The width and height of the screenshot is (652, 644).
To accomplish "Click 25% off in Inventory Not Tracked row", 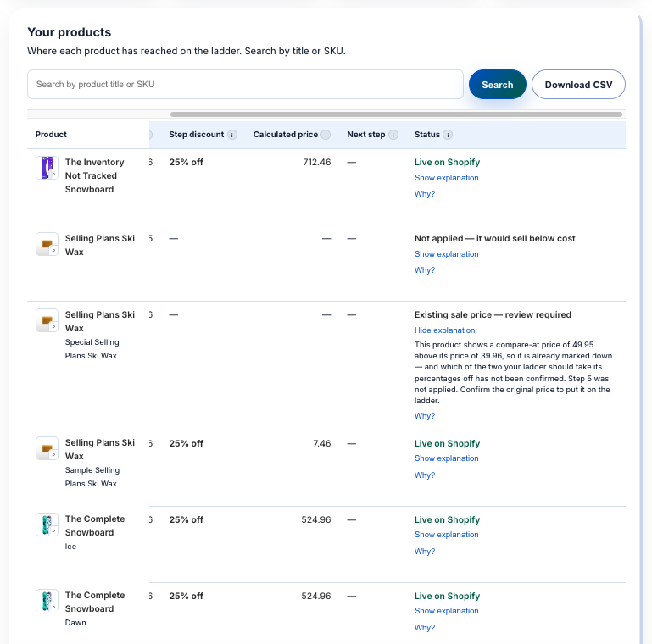I will click(x=186, y=163).
